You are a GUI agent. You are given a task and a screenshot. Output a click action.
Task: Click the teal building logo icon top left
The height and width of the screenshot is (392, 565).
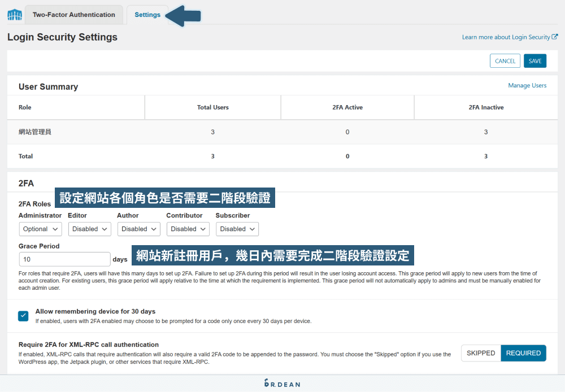(x=14, y=15)
